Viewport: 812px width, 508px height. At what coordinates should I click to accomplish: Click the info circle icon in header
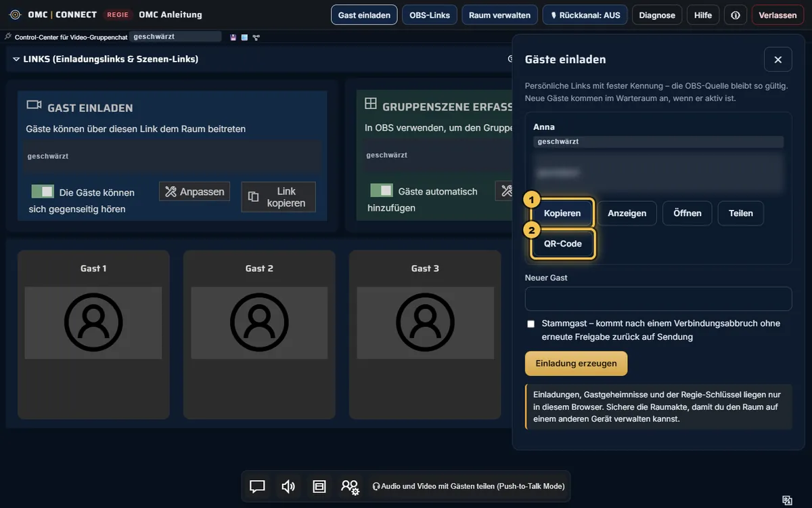coord(736,15)
